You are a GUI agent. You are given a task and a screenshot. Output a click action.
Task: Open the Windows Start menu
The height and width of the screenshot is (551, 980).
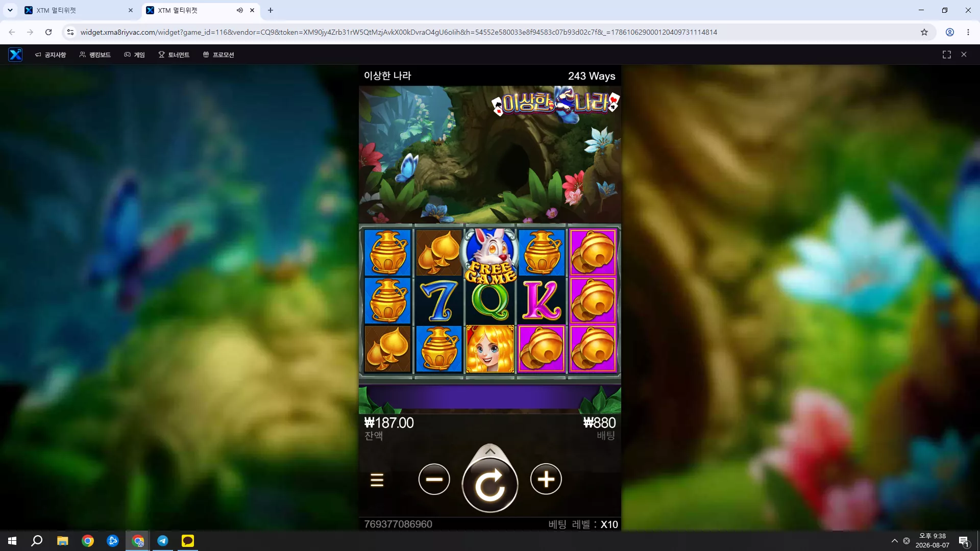pyautogui.click(x=12, y=541)
